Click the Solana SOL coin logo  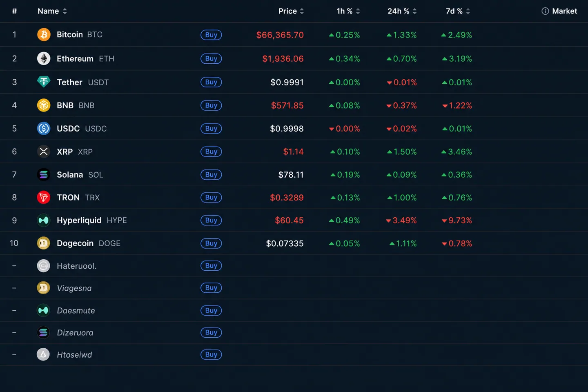coord(44,175)
